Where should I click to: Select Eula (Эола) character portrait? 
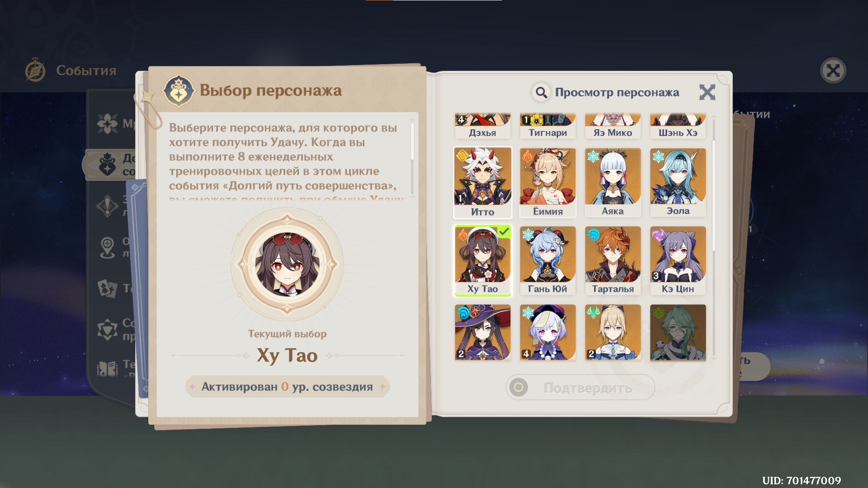click(x=678, y=183)
